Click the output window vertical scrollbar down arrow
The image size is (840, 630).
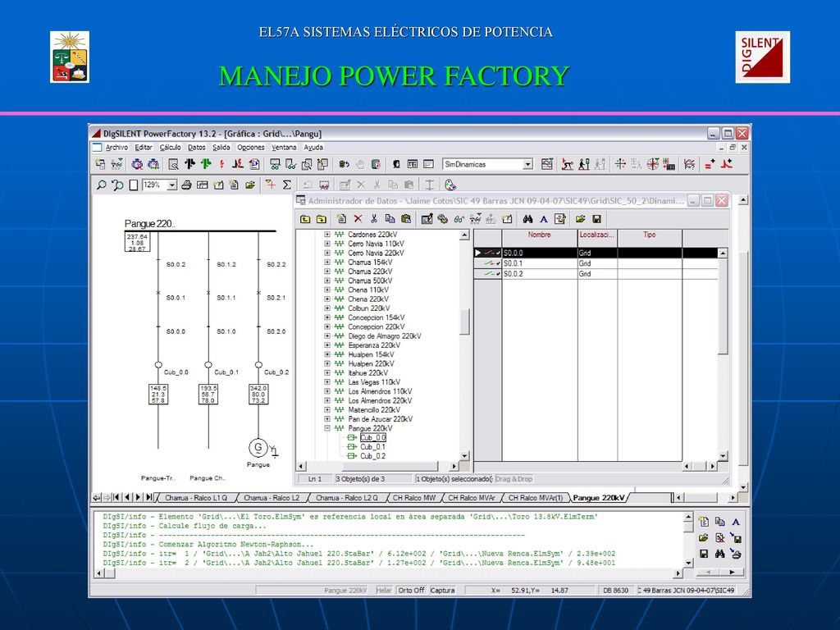688,563
